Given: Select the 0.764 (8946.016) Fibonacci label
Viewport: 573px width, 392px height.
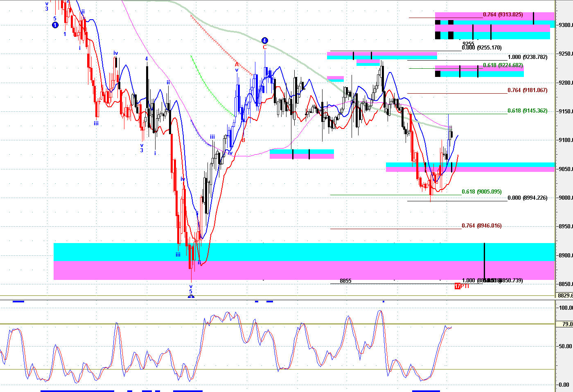Looking at the screenshot, I should point(481,226).
